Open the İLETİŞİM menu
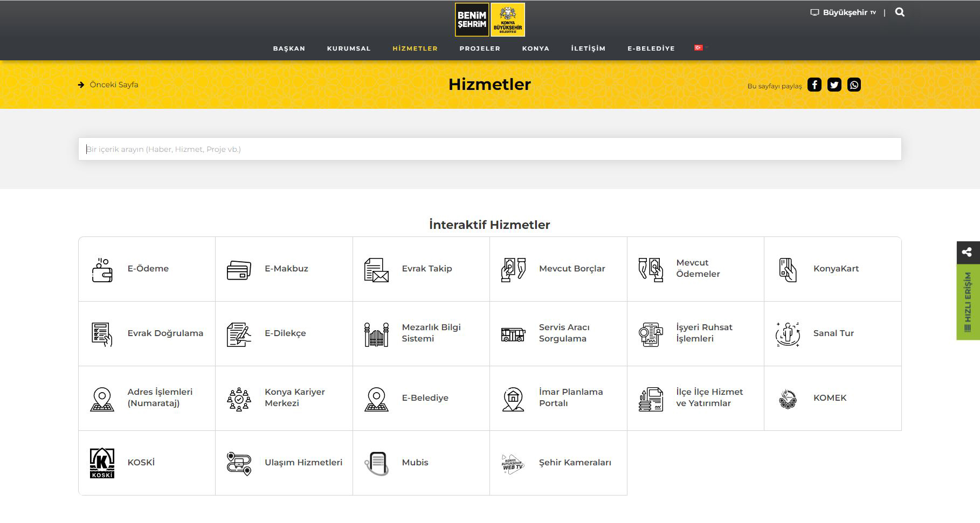 (x=588, y=48)
